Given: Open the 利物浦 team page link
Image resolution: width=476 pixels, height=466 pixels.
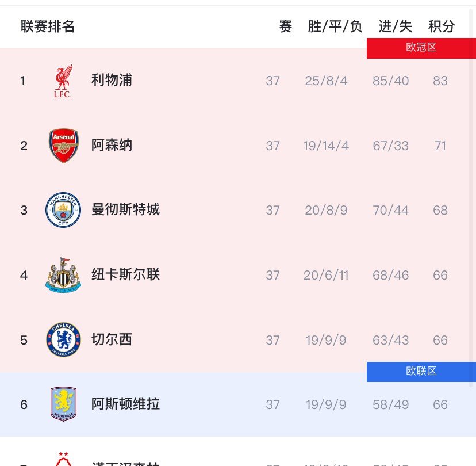Looking at the screenshot, I should pos(112,81).
